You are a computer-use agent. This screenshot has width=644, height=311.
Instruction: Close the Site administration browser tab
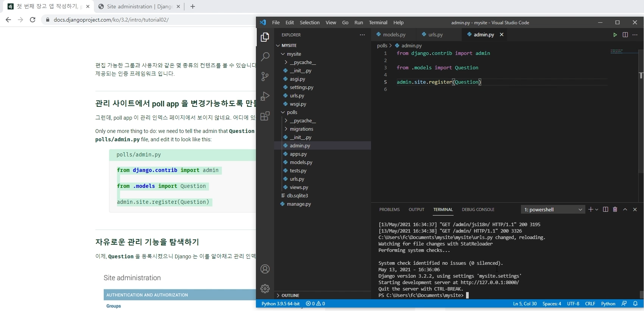(179, 6)
